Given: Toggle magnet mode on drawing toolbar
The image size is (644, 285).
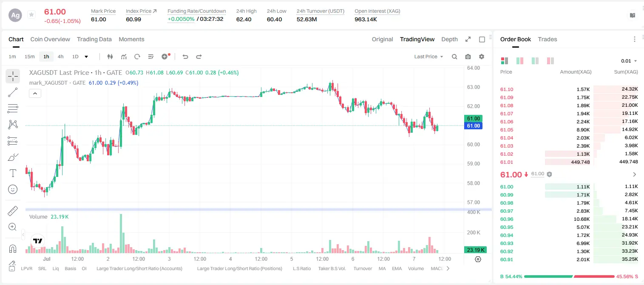Looking at the screenshot, I should coord(13,249).
